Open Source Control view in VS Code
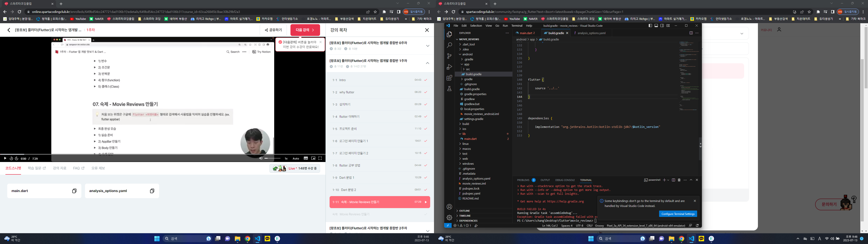 click(x=449, y=56)
